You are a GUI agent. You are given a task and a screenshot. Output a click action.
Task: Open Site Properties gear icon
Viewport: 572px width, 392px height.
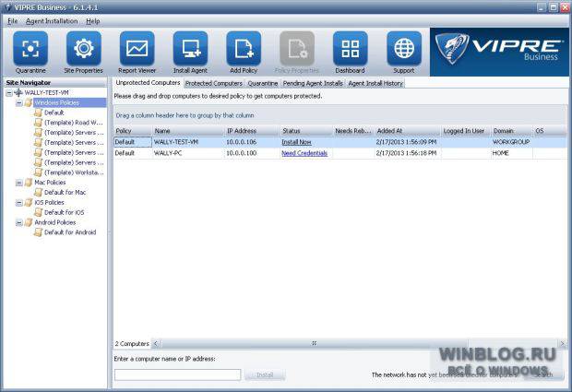click(x=84, y=49)
